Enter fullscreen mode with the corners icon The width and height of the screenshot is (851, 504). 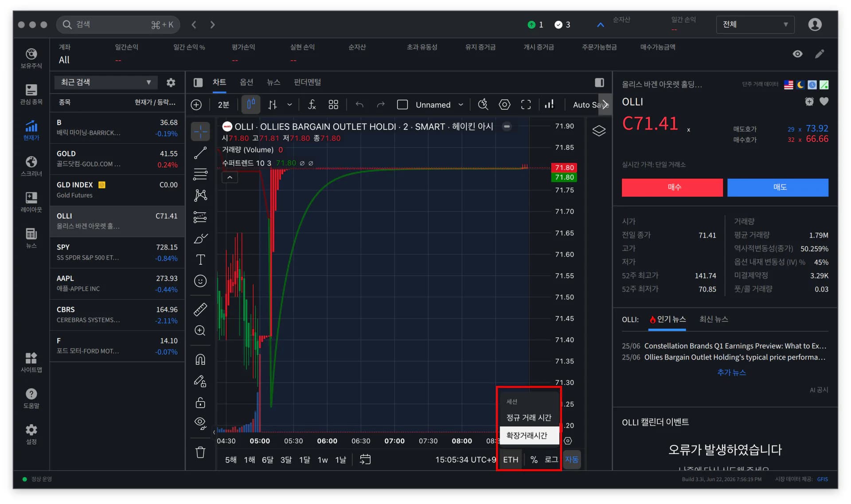coord(526,105)
